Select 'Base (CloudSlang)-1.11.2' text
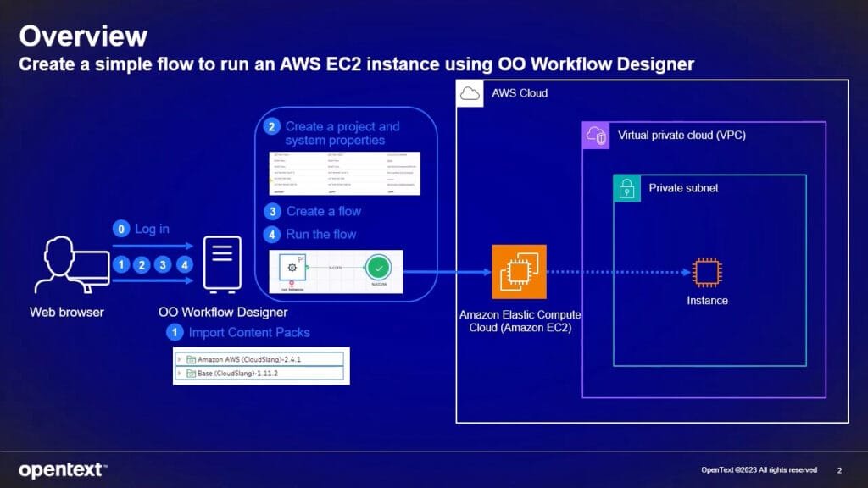 coord(238,374)
